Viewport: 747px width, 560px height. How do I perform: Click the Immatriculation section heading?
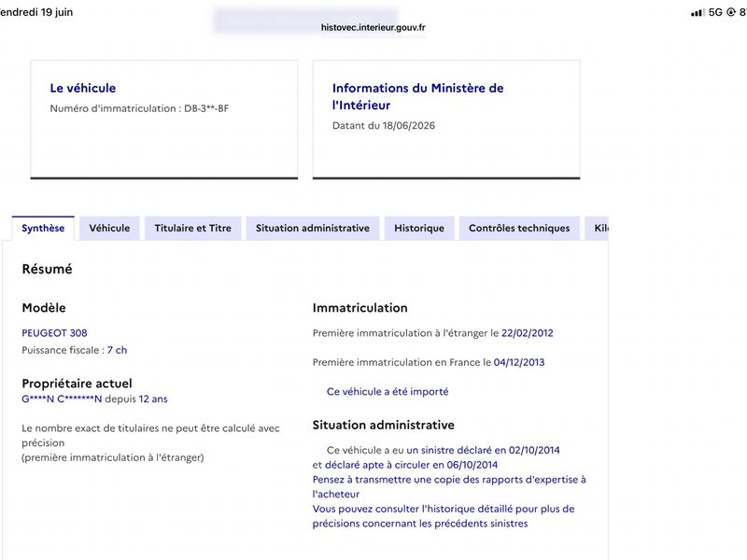pyautogui.click(x=360, y=308)
